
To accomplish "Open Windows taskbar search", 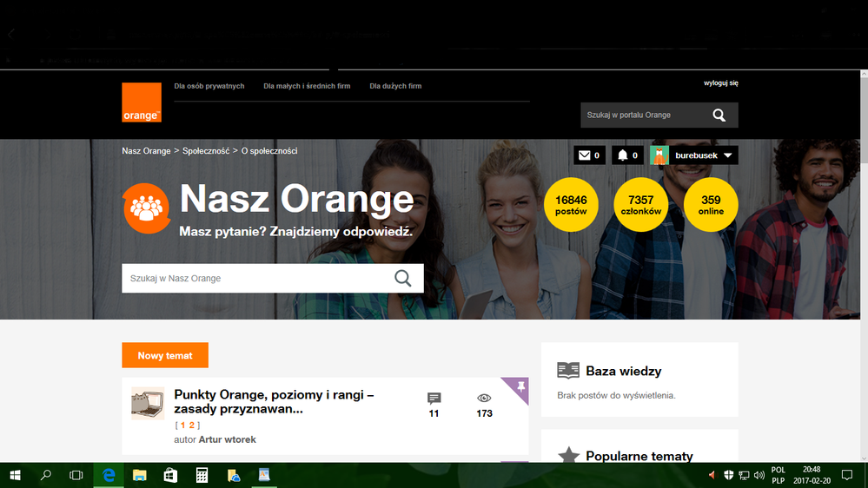I will coord(46,475).
